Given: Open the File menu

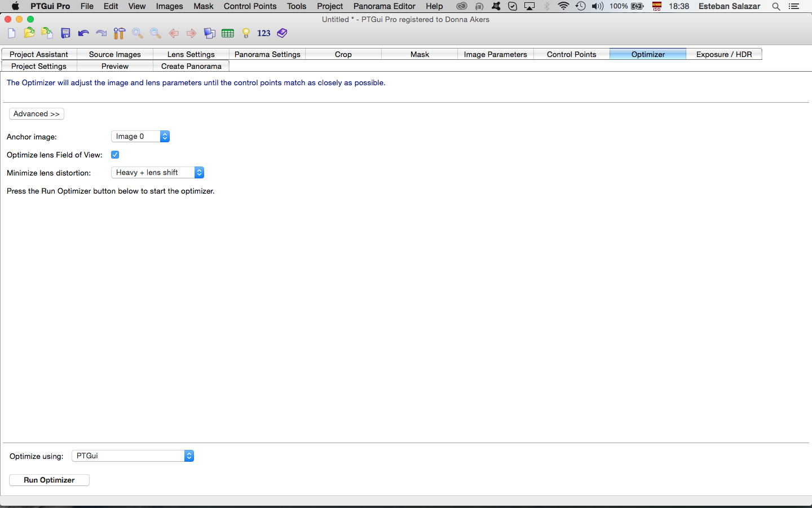Looking at the screenshot, I should point(87,6).
